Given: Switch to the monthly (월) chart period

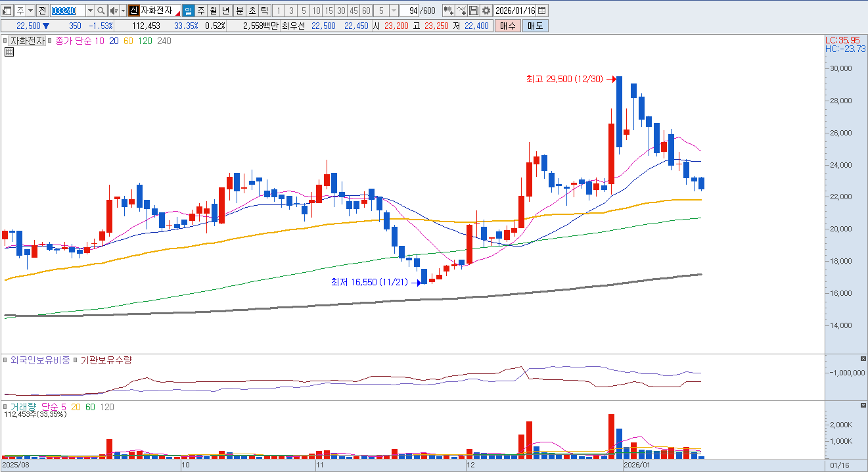Looking at the screenshot, I should click(213, 11).
